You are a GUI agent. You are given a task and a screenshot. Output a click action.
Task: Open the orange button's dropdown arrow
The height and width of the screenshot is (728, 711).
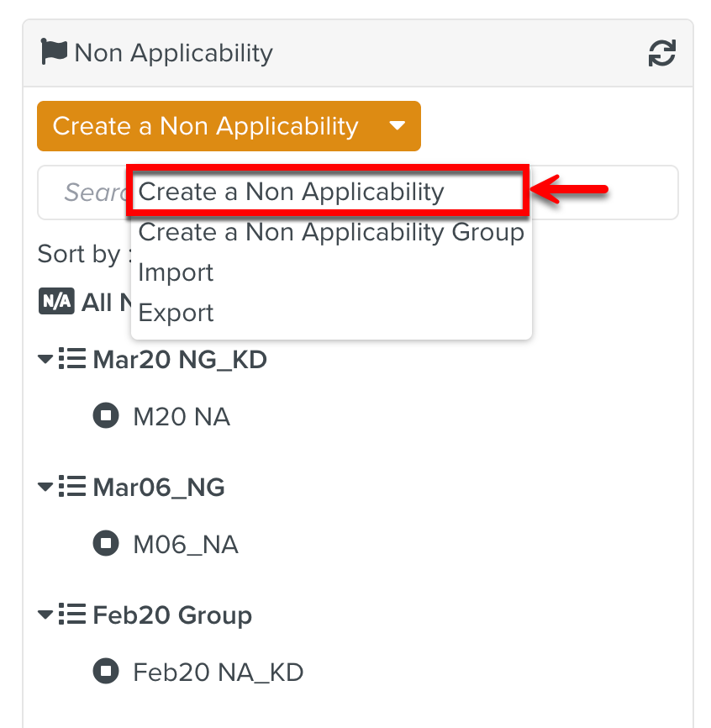(x=398, y=126)
